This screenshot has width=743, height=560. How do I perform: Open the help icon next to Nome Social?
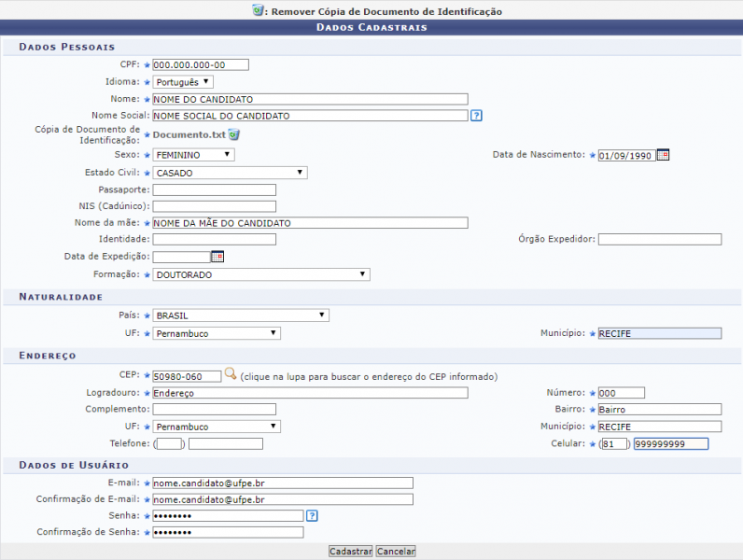coord(476,116)
